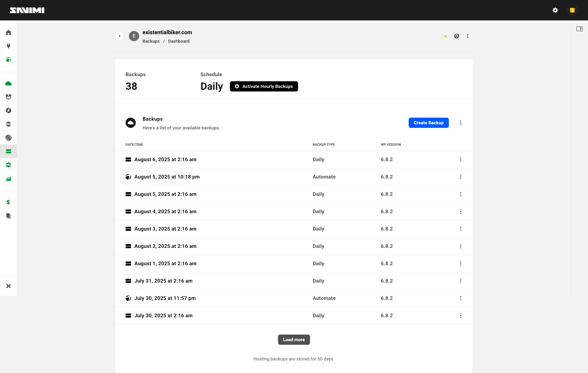Open the yellow user avatar
Viewport: 588px width, 373px height.
(572, 10)
